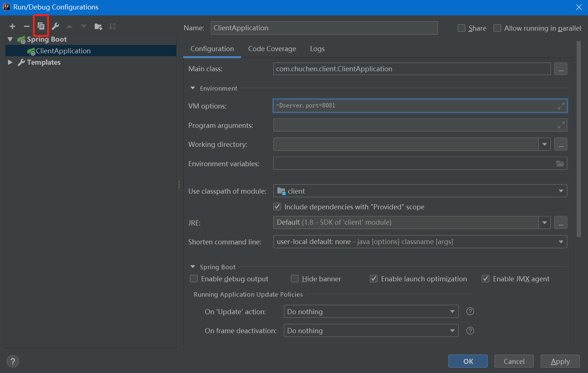This screenshot has height=373, width=588.
Task: Click the Sort configurations icon
Action: tap(112, 26)
